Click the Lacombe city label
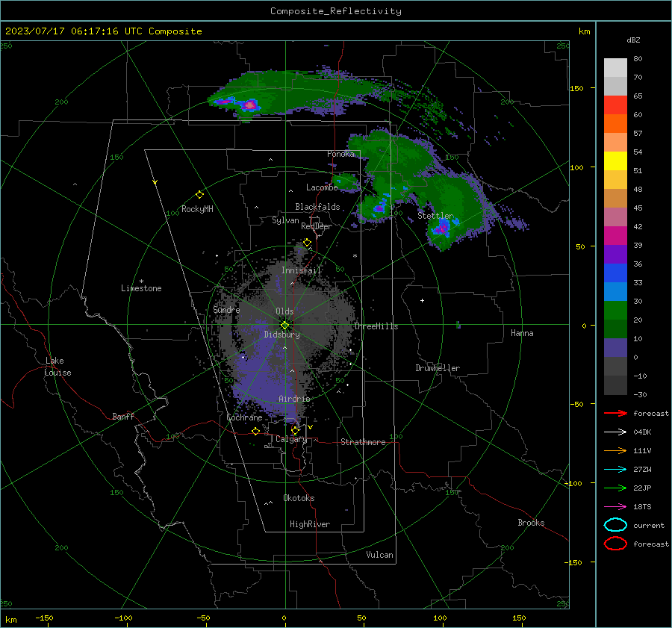 pos(322,187)
